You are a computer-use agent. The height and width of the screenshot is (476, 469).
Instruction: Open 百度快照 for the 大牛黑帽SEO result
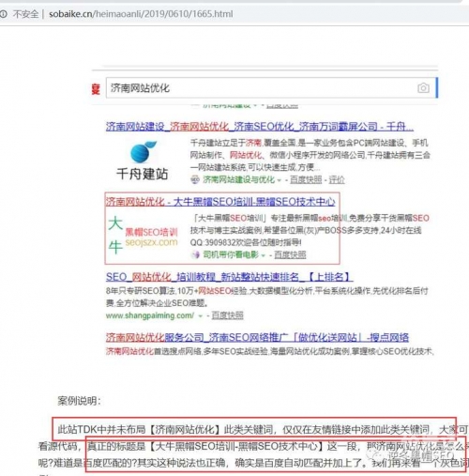point(290,254)
